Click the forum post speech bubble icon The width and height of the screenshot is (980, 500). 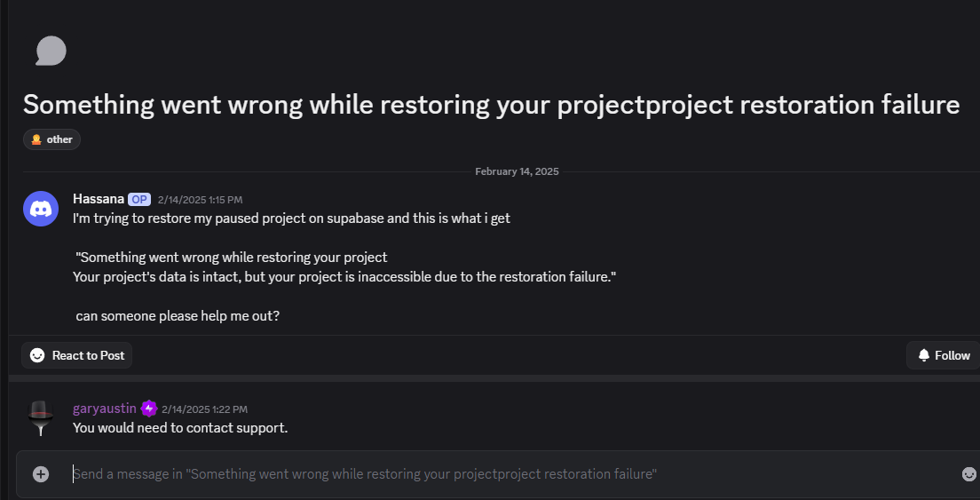[51, 51]
